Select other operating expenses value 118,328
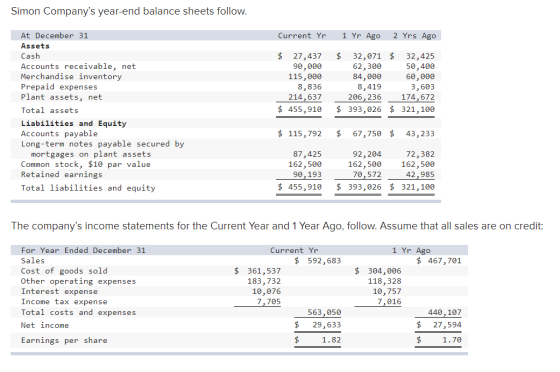The width and height of the screenshot is (560, 372). [x=385, y=281]
